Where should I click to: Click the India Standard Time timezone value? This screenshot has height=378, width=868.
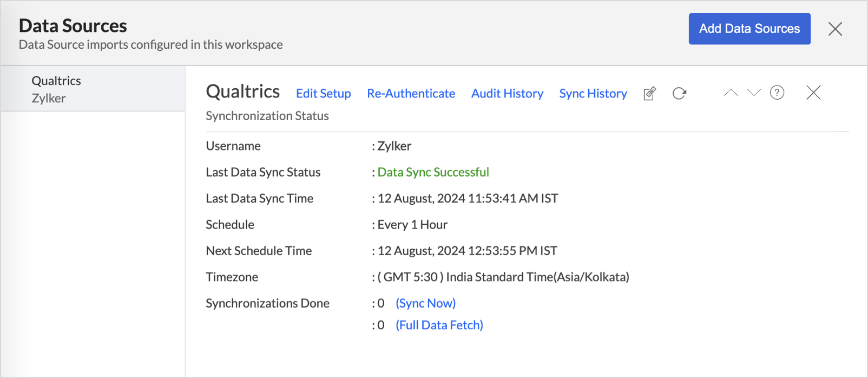pos(503,277)
